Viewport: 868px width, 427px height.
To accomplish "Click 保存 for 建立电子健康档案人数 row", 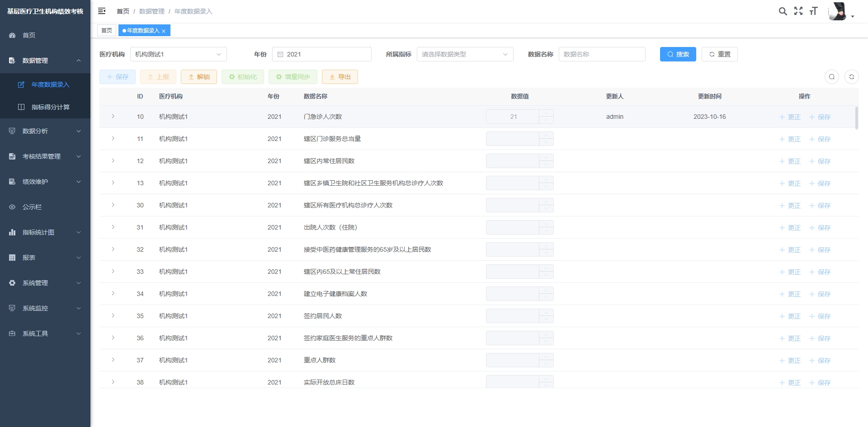I will point(820,294).
